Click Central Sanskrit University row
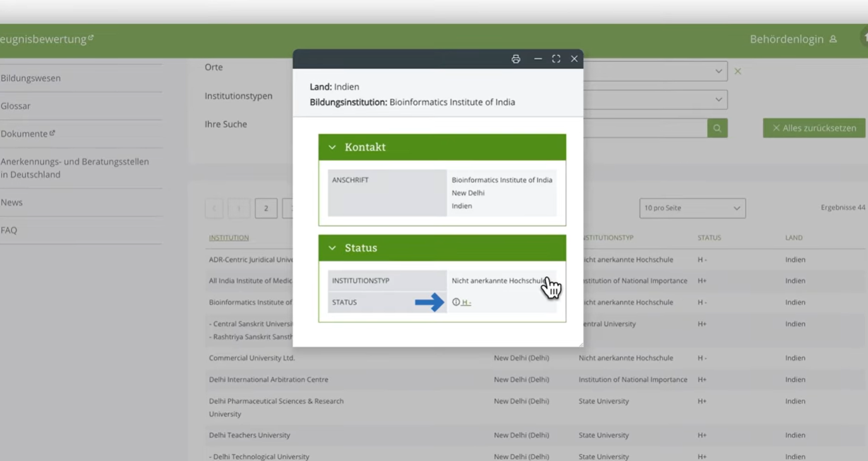868x461 pixels. 251,324
